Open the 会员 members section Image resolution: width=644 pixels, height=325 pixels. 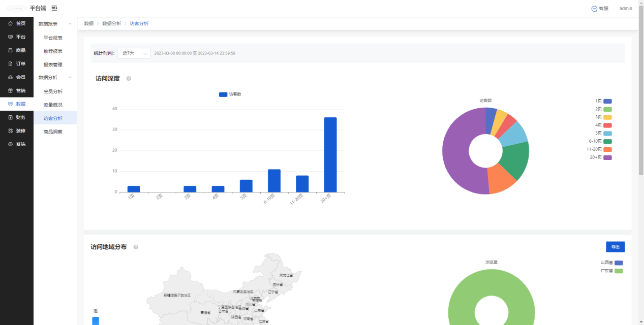pos(17,77)
